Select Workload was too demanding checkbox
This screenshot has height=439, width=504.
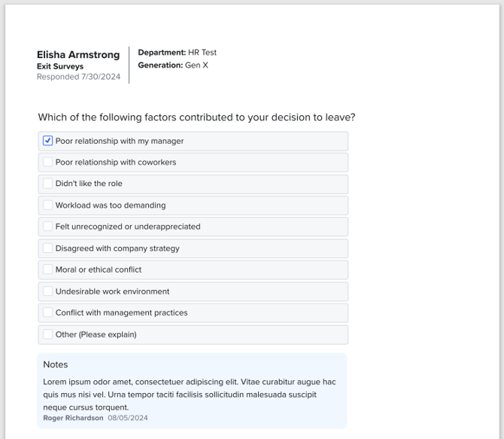tap(47, 205)
